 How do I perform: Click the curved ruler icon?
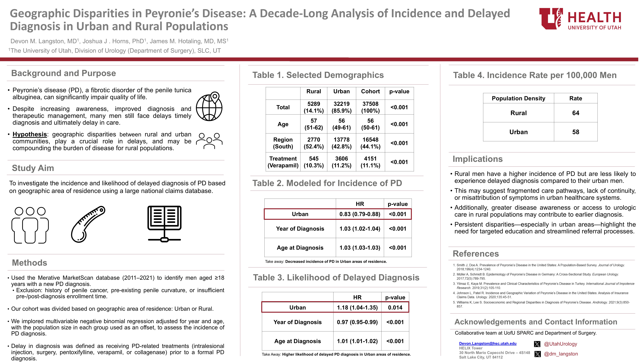(88, 224)
